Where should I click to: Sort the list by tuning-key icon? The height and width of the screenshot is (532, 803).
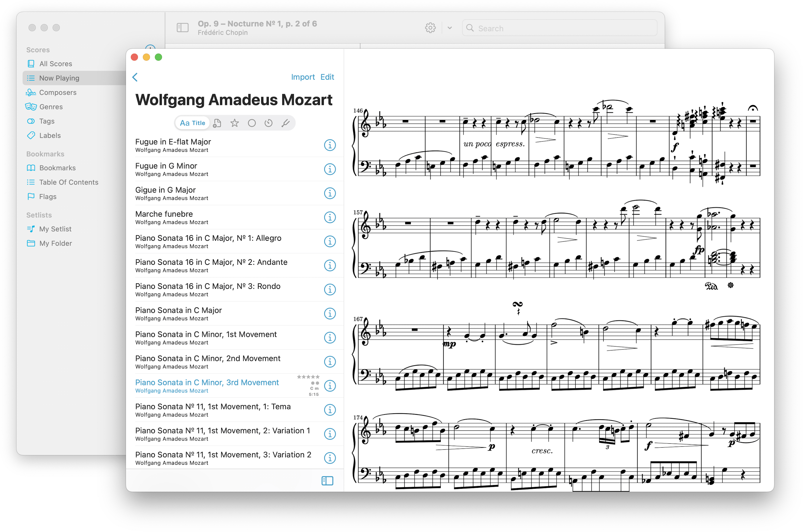[286, 123]
